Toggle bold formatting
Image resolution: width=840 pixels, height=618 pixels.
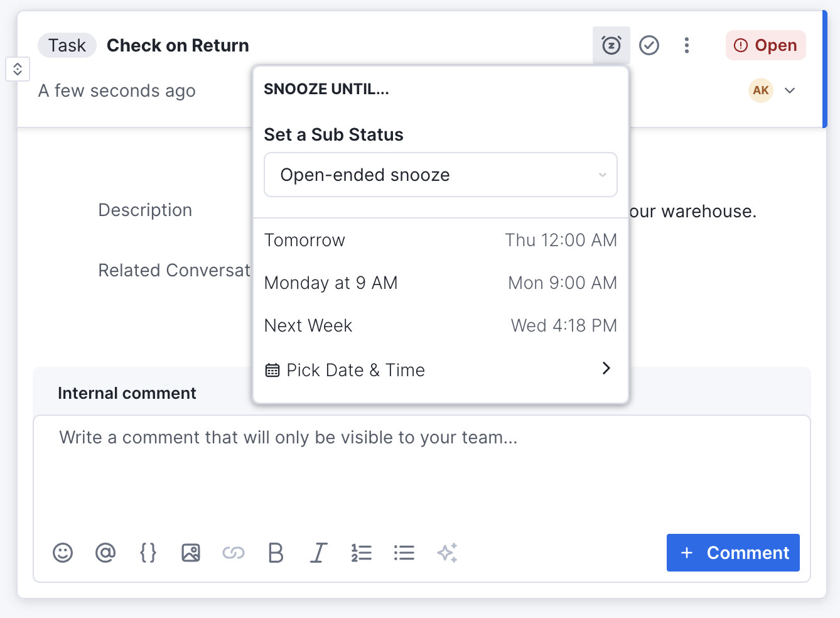[276, 553]
